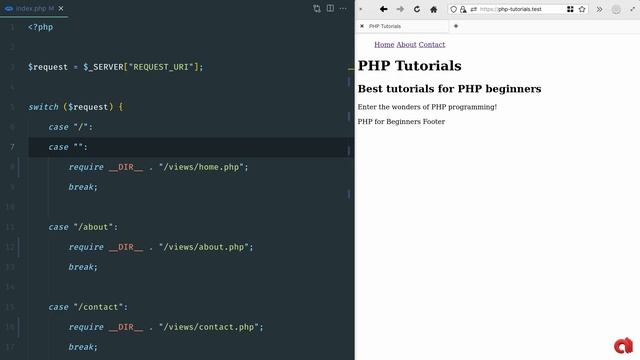Select the index.php editor tab
The height and width of the screenshot is (360, 640).
click(35, 8)
